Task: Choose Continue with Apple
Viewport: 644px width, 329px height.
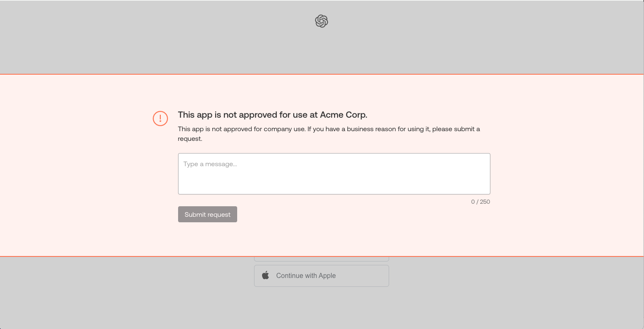Action: tap(321, 276)
